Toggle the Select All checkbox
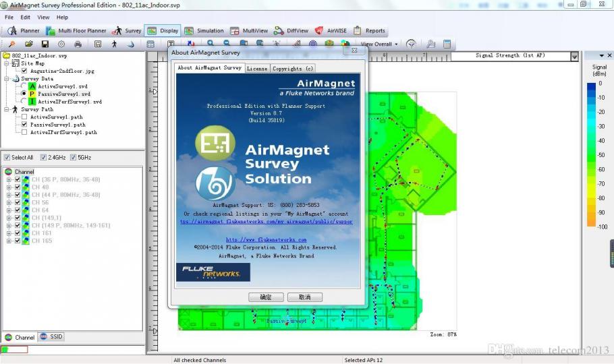The height and width of the screenshot is (364, 614). click(x=7, y=157)
